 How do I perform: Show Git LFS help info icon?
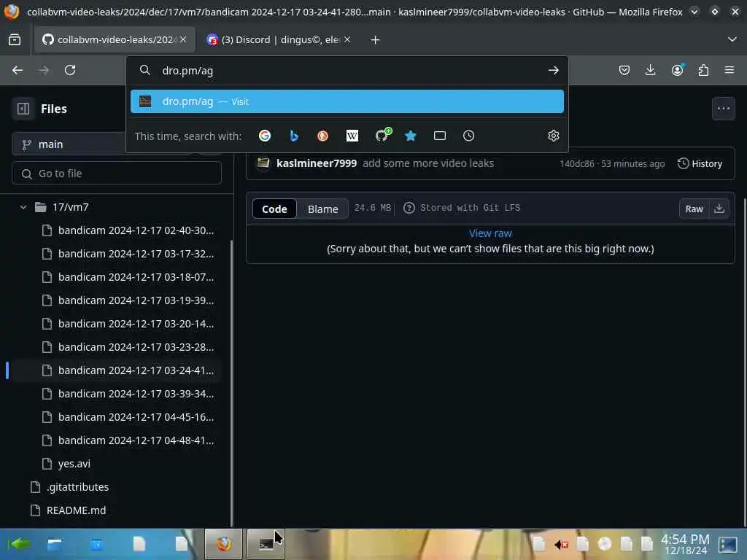(x=409, y=208)
